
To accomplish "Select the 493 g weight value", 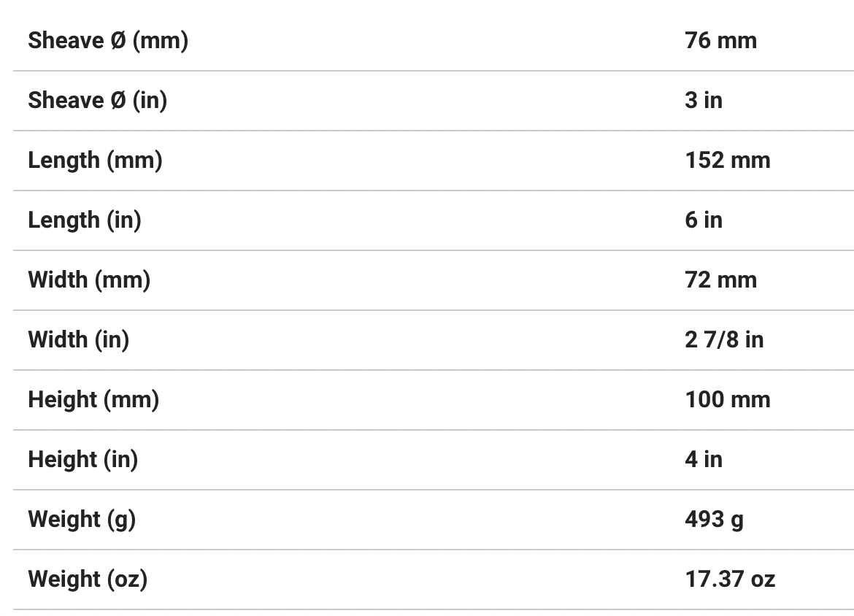I will [714, 520].
